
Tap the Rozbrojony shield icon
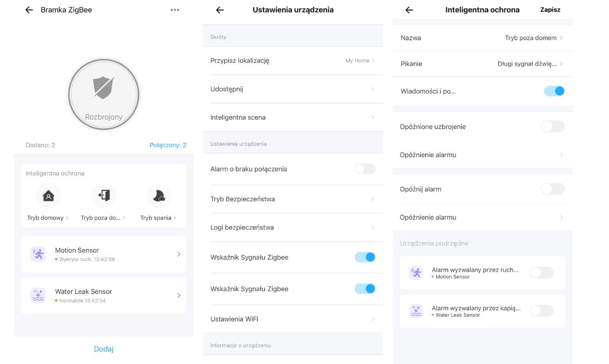click(x=104, y=88)
